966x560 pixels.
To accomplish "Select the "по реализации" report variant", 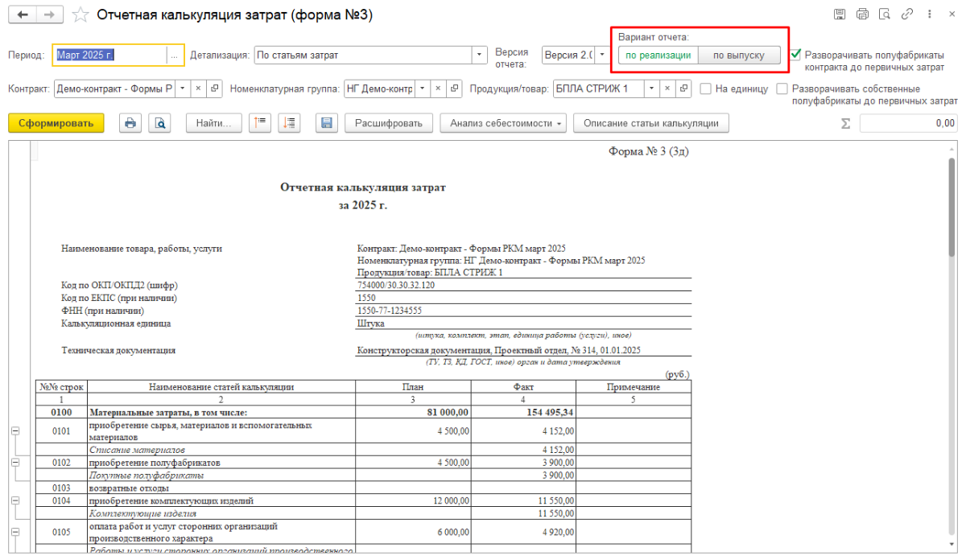I will click(658, 55).
